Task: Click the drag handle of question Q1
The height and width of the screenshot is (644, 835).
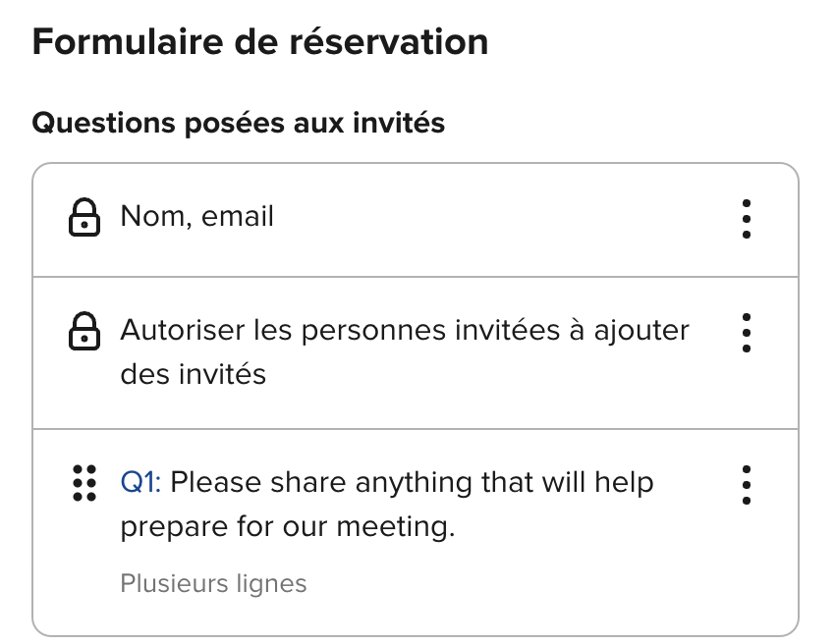Action: pyautogui.click(x=84, y=483)
